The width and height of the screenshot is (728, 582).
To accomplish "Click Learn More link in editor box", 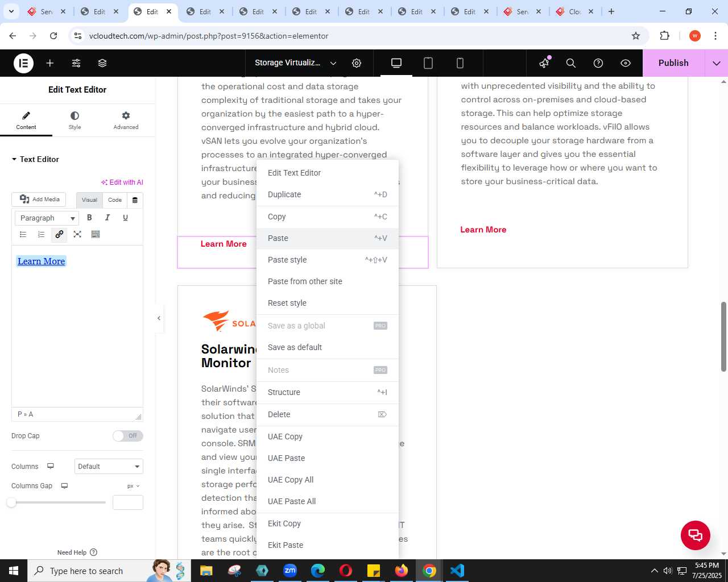I will coord(42,261).
